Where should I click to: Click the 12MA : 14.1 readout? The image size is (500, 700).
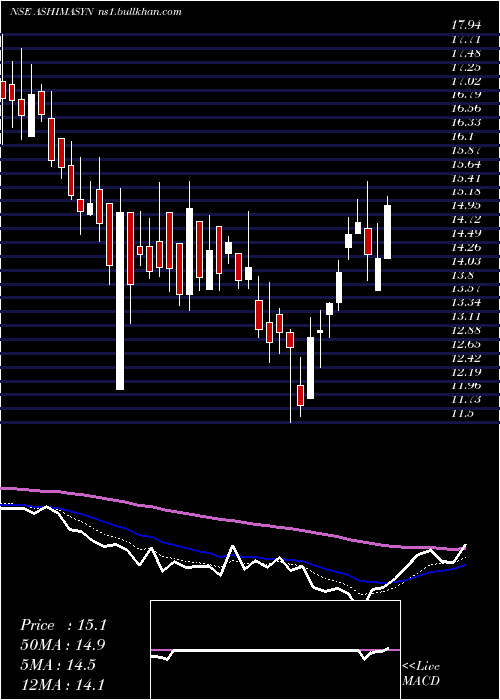pyautogui.click(x=64, y=684)
